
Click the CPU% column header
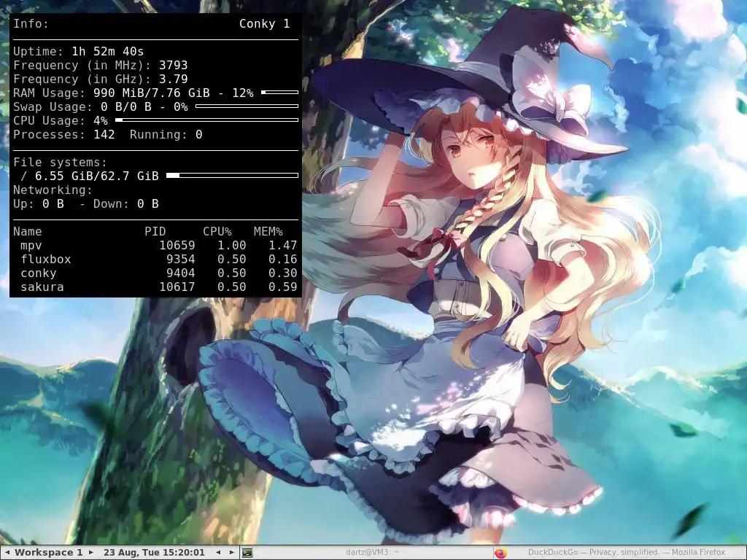217,231
